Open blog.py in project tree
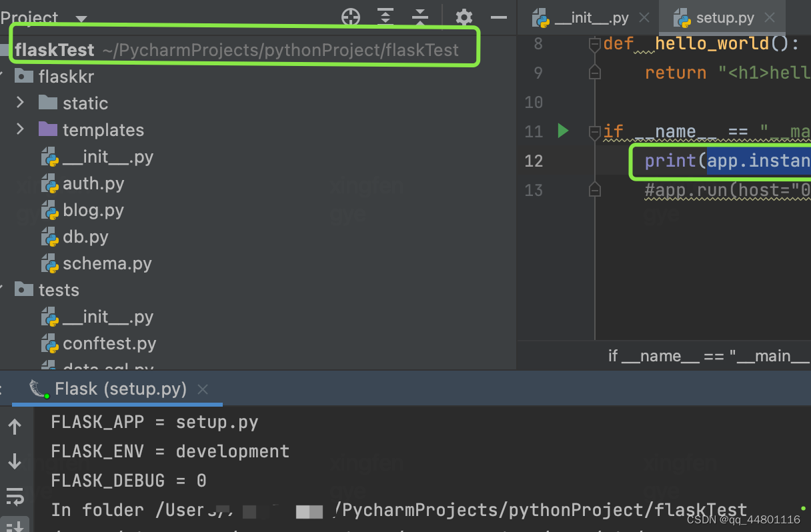Viewport: 811px width, 532px height. (93, 210)
